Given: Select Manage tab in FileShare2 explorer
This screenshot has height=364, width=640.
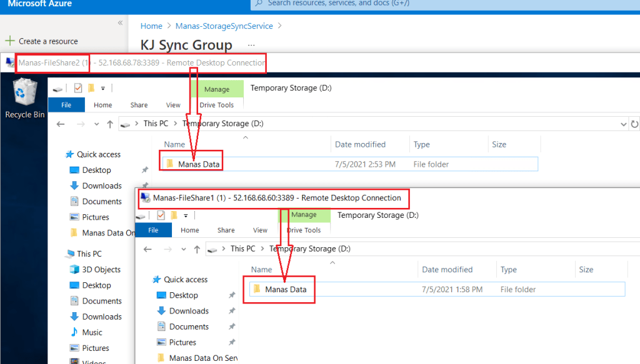Looking at the screenshot, I should point(217,89).
